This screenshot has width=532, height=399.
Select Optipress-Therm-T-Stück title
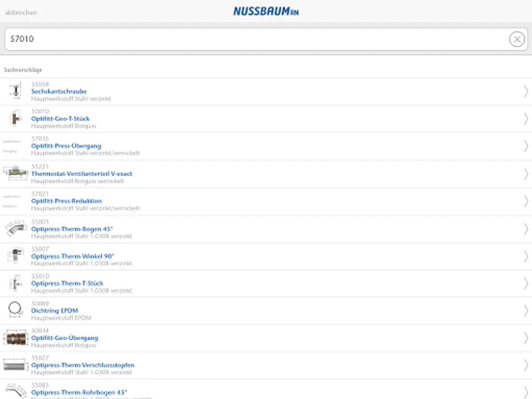tap(67, 283)
